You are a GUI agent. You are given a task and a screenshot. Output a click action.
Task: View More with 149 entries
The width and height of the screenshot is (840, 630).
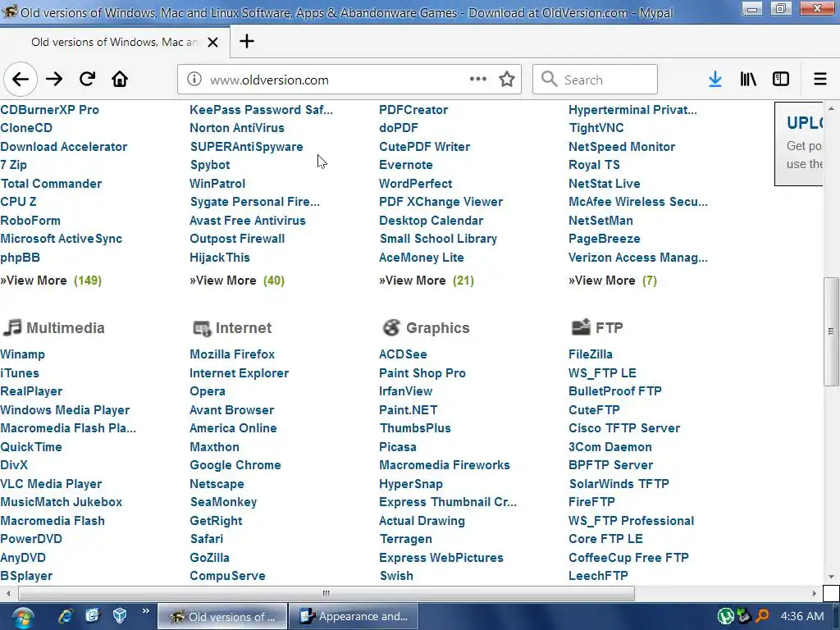tap(51, 281)
